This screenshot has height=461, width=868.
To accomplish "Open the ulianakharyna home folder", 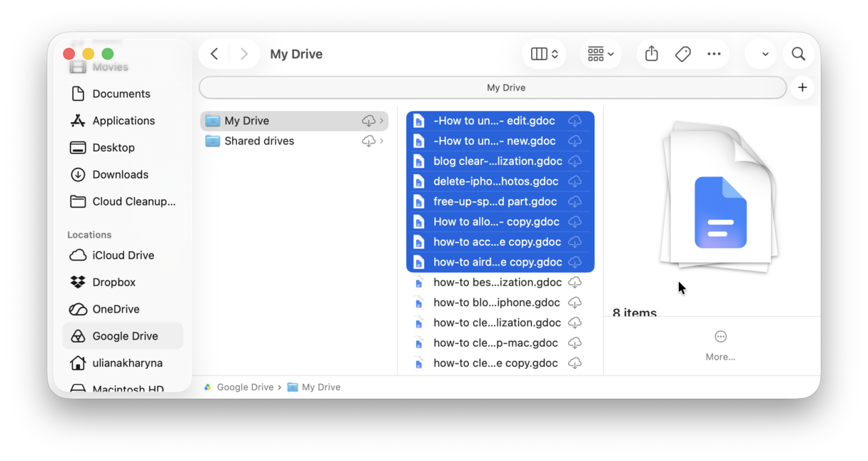I will point(123,363).
